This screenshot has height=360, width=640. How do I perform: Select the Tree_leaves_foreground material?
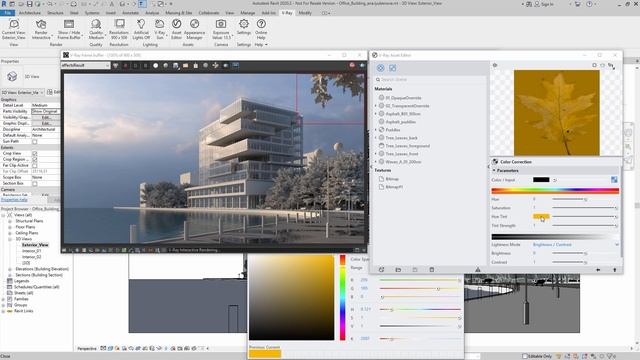click(x=407, y=146)
